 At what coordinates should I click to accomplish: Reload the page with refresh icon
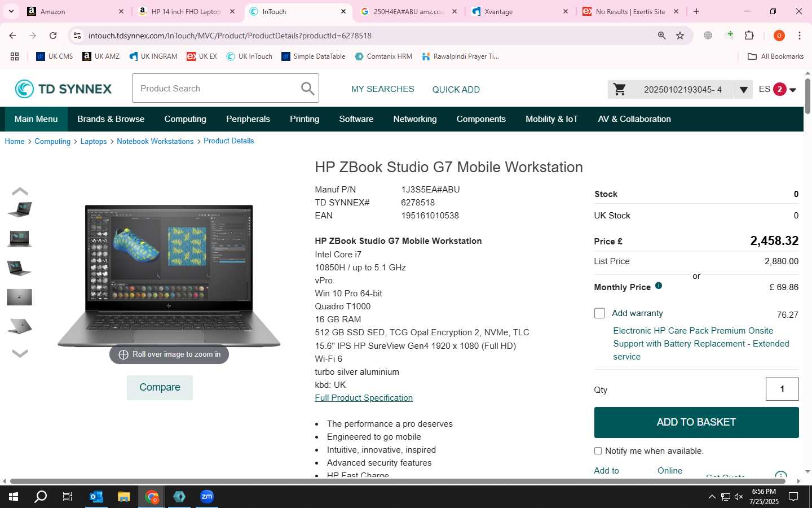click(53, 36)
